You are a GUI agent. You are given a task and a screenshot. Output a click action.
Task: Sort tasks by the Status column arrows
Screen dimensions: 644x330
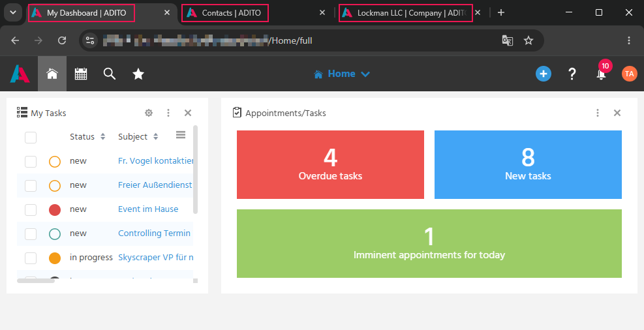(102, 137)
